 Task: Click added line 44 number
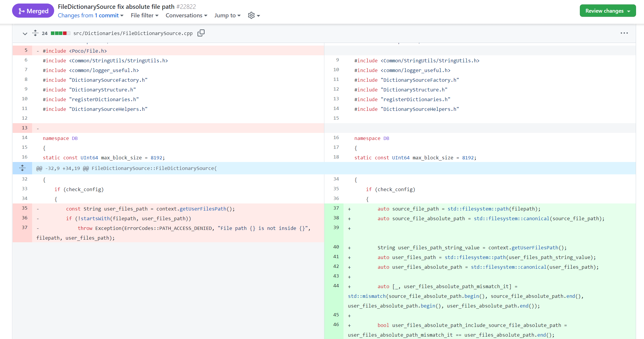pos(336,286)
